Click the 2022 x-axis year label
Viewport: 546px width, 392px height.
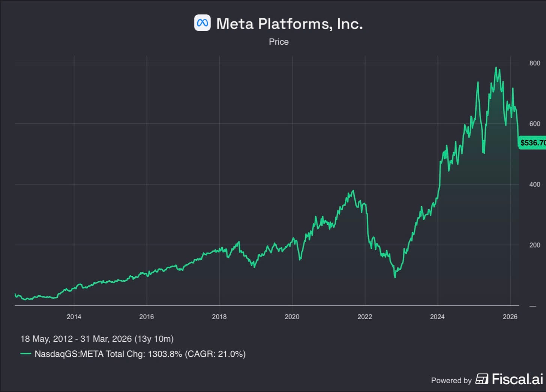(x=365, y=317)
